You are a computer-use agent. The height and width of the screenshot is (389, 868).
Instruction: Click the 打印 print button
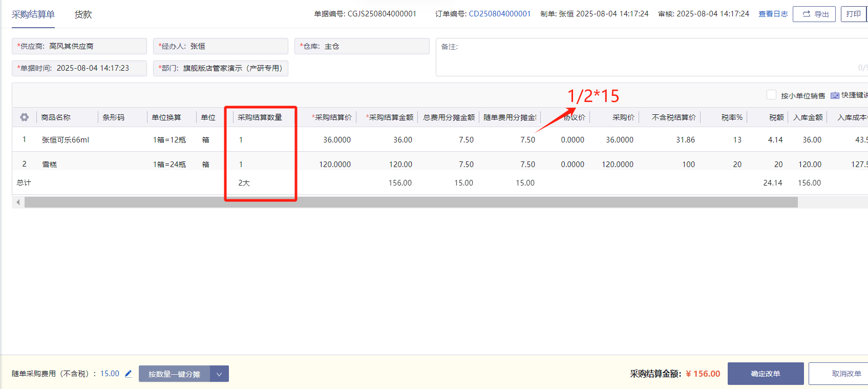click(853, 14)
